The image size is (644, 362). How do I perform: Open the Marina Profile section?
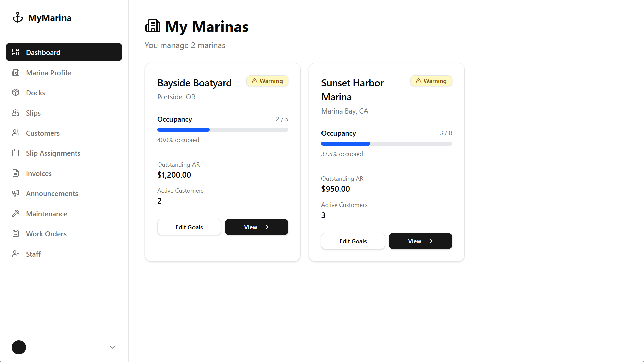point(48,73)
